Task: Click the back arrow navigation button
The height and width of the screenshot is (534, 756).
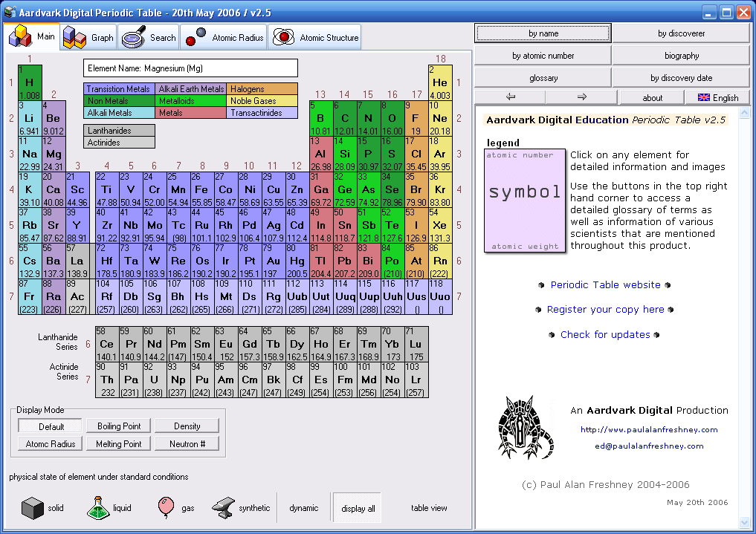Action: coord(510,97)
